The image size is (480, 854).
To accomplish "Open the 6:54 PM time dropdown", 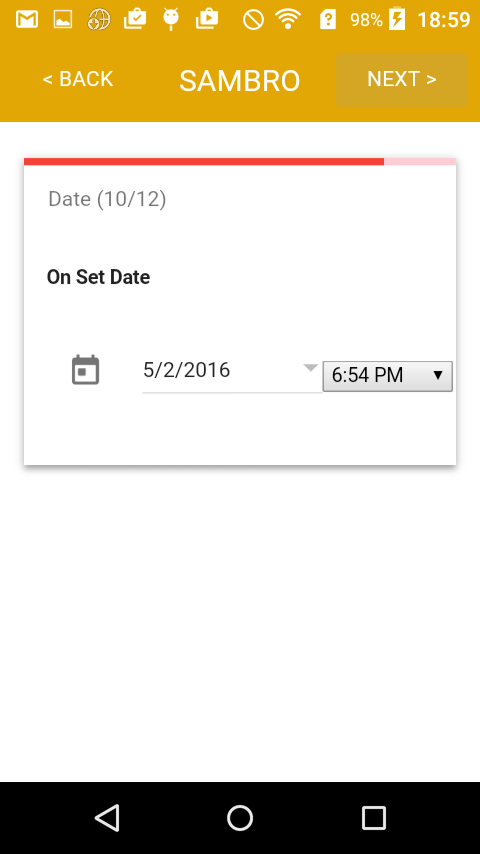I will coord(387,376).
